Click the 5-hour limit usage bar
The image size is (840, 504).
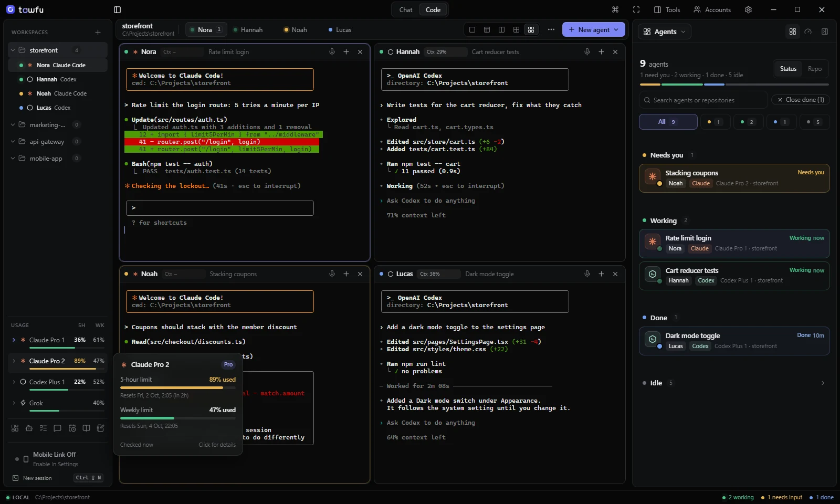point(178,388)
